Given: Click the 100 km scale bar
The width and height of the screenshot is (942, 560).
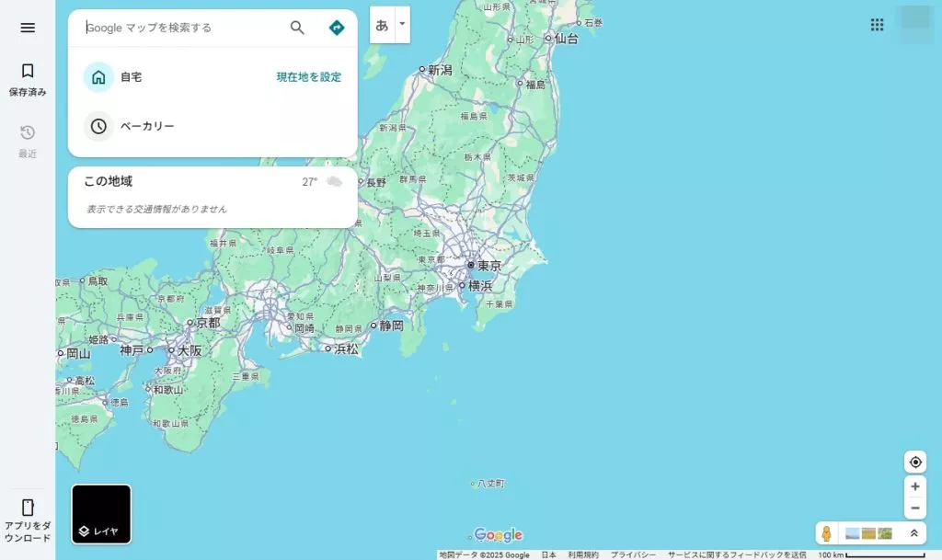Looking at the screenshot, I should pos(871,555).
